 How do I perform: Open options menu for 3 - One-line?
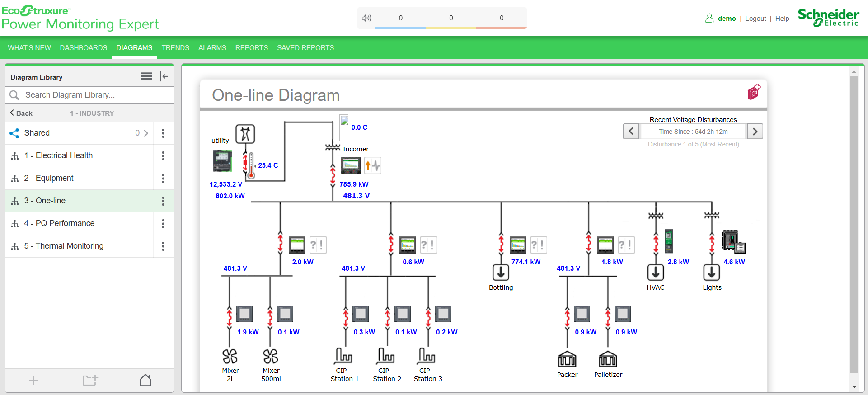[163, 201]
